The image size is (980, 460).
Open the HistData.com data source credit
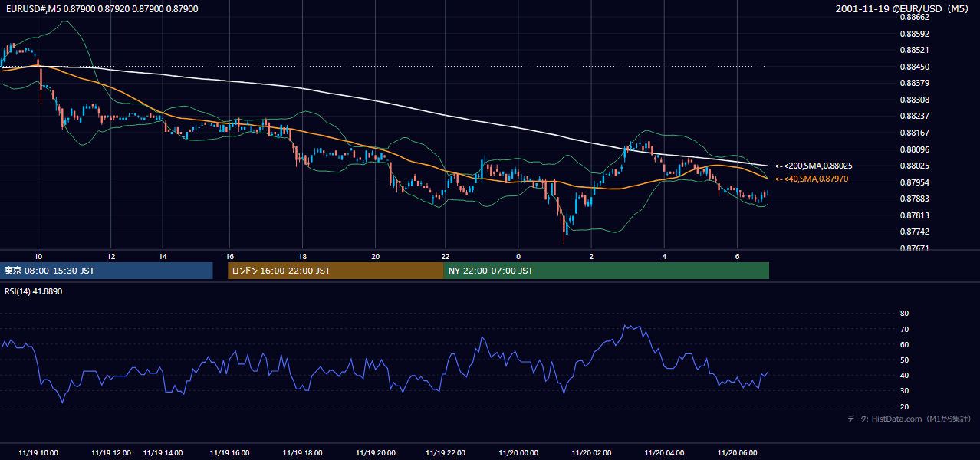909,419
